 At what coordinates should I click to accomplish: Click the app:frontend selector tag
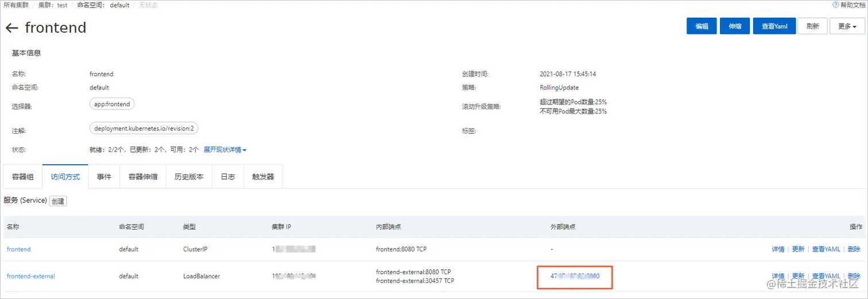[x=112, y=104]
